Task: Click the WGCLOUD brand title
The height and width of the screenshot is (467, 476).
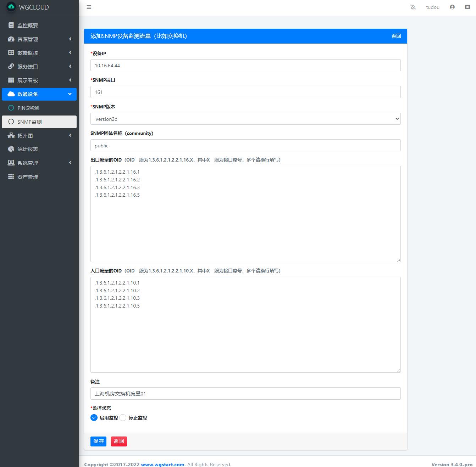Action: coord(34,7)
